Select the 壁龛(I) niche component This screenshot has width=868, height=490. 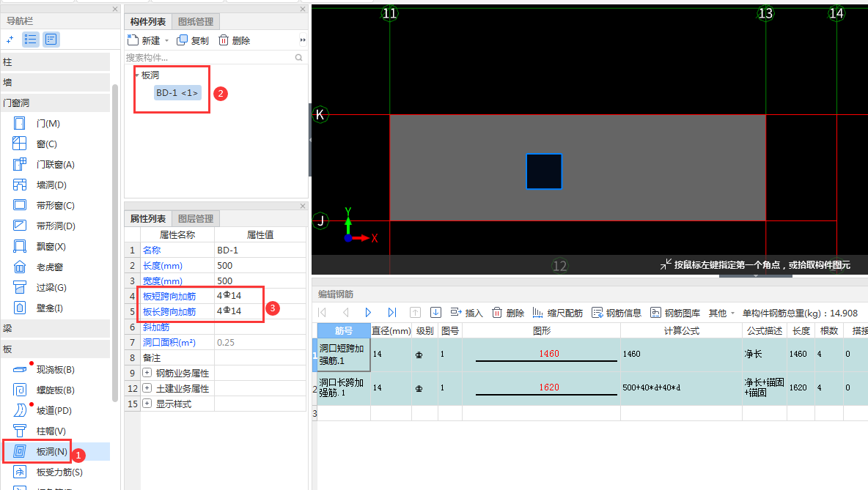[49, 308]
